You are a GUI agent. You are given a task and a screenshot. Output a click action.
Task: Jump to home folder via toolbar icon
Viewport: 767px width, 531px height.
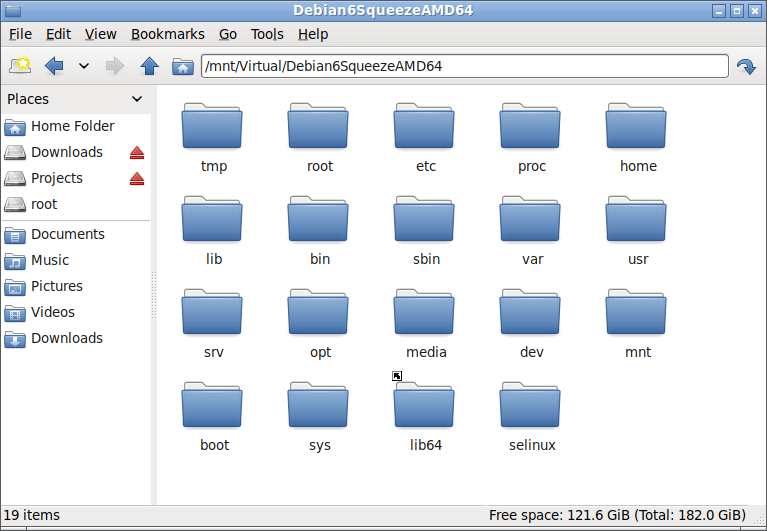pyautogui.click(x=182, y=66)
